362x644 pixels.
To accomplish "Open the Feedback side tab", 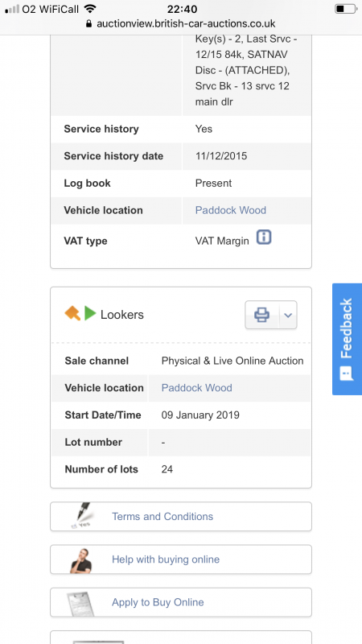I will point(347,339).
